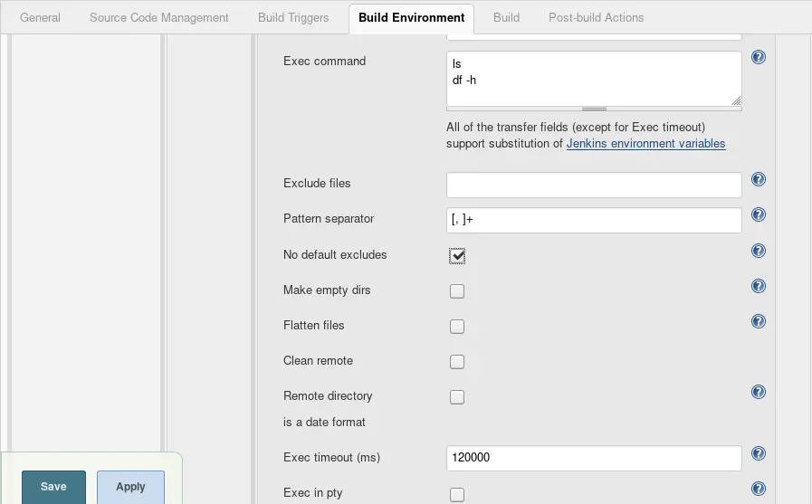Screen dimensions: 812x504
Task: Uncheck the No default excludes checkbox
Action: point(457,256)
